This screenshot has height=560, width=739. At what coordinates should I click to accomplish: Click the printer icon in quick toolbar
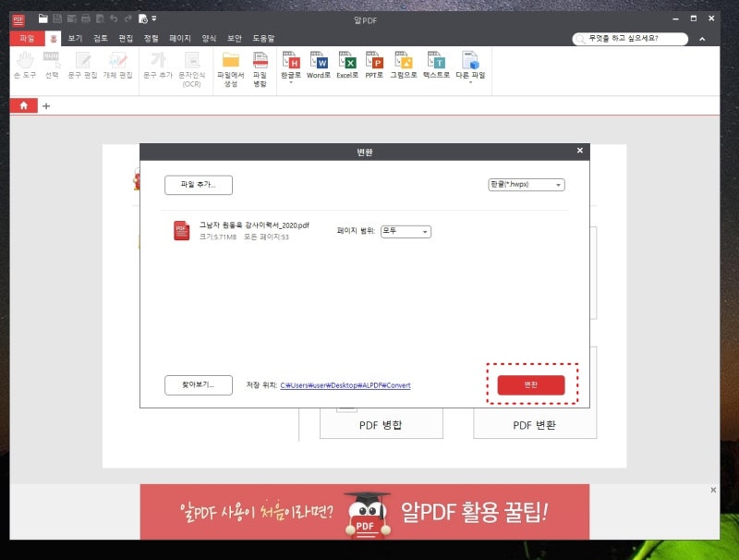86,18
